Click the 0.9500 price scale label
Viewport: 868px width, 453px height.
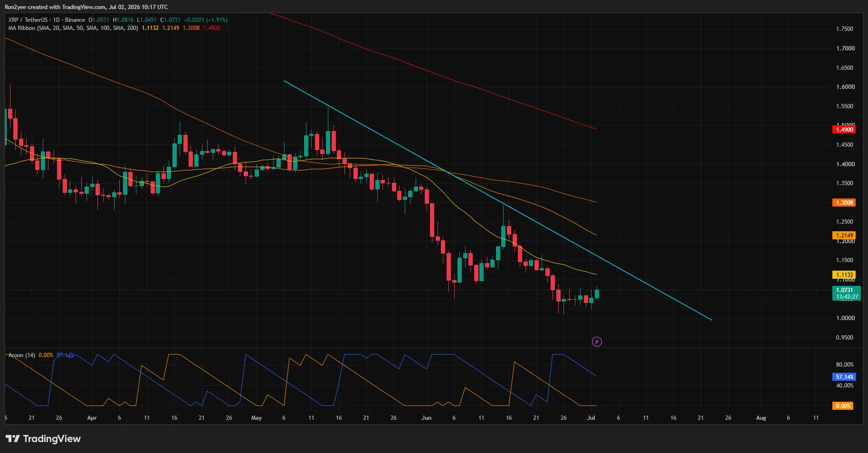845,338
